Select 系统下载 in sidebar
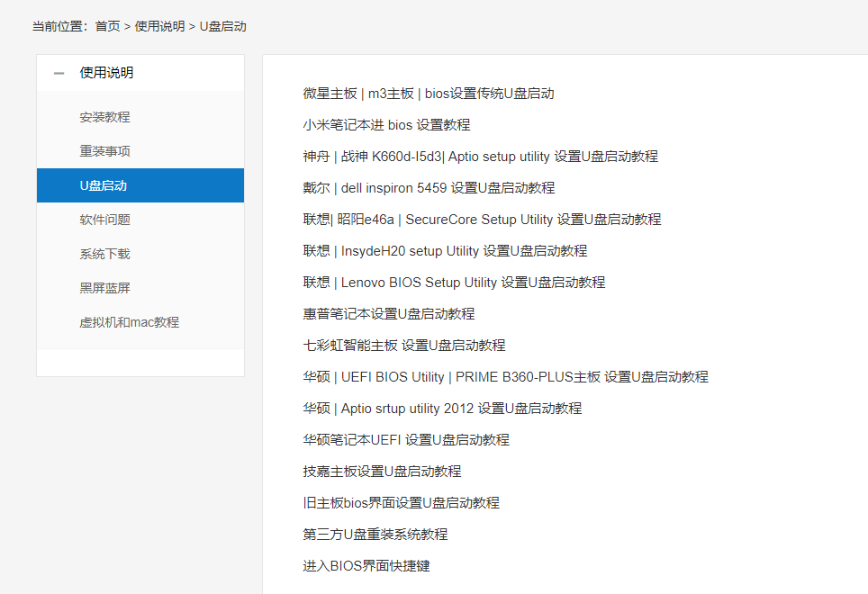 104,255
